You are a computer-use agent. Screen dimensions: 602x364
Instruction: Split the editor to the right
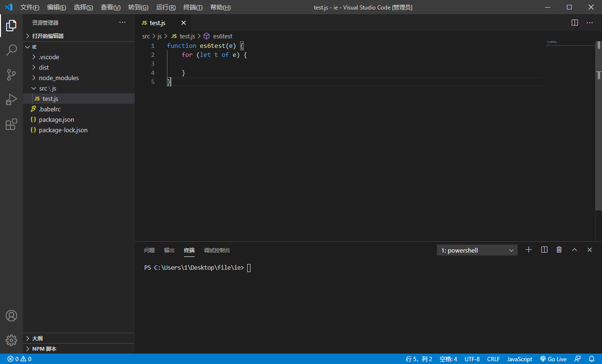574,23
